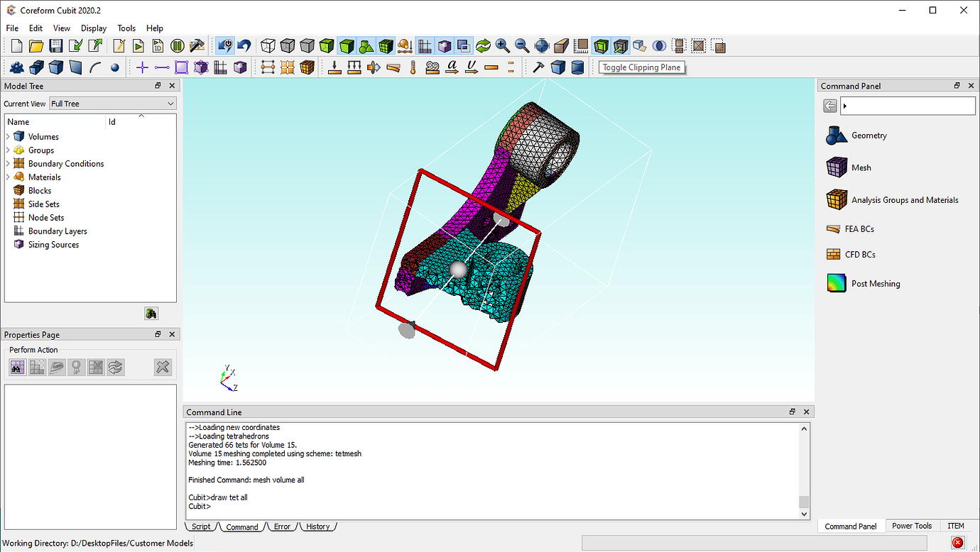980x552 pixels.
Task: Toggle the undo enable power button
Action: click(225, 46)
